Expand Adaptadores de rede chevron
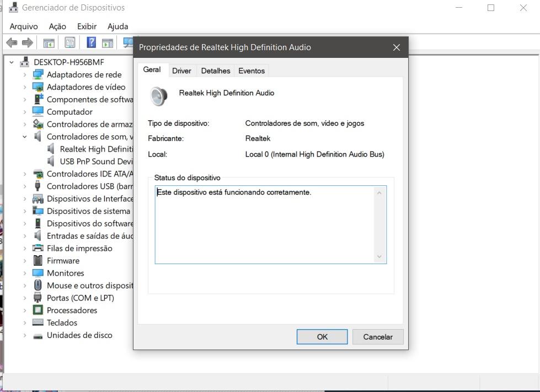 click(x=25, y=74)
